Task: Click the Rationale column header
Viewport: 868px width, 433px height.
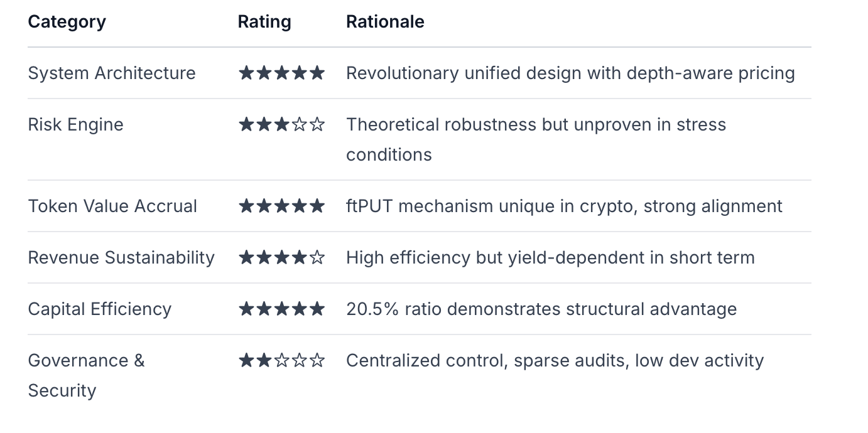Action: coord(385,22)
